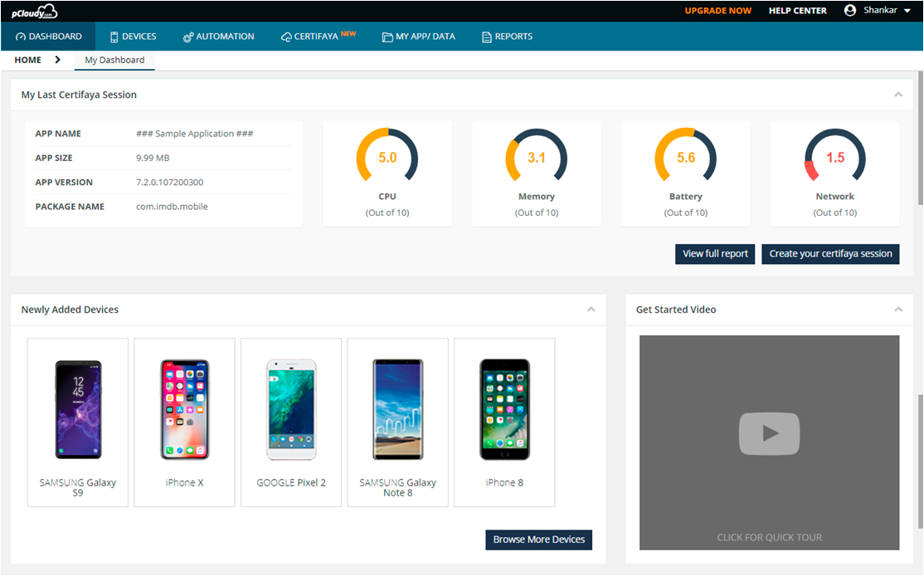The image size is (924, 576).
Task: Click the Network score gauge
Action: click(x=835, y=156)
